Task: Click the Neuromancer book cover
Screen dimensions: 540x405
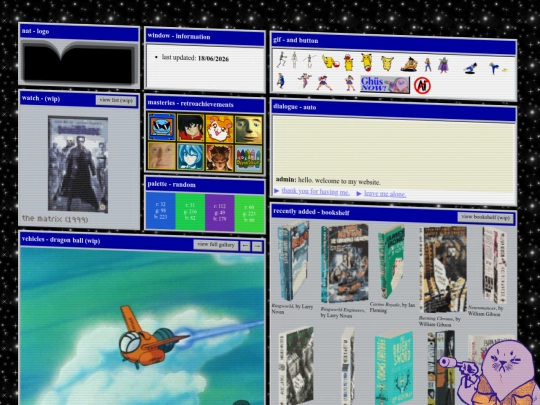Action: pyautogui.click(x=494, y=265)
